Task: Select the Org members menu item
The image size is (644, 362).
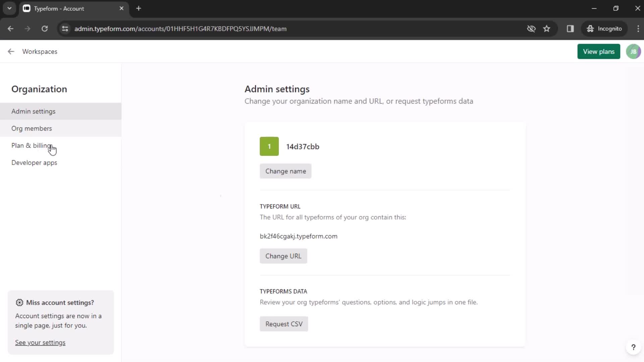Action: (32, 128)
